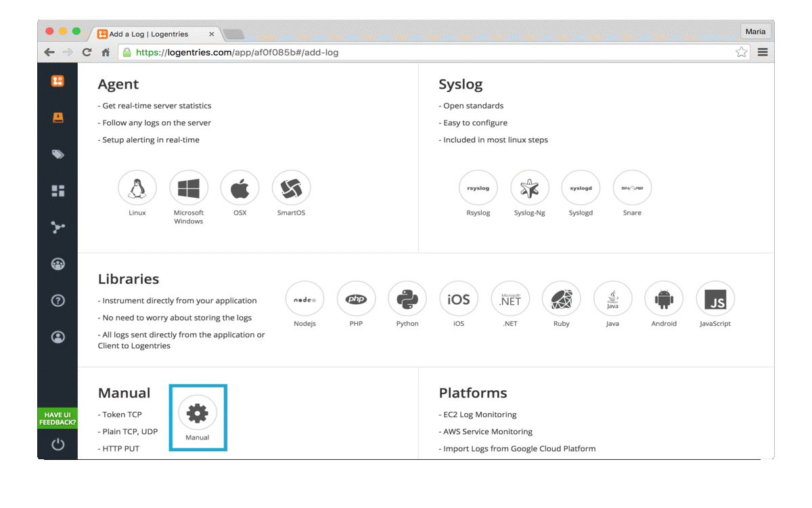Open the tags sidebar icon
Screen dimensions: 812x508
(x=58, y=154)
